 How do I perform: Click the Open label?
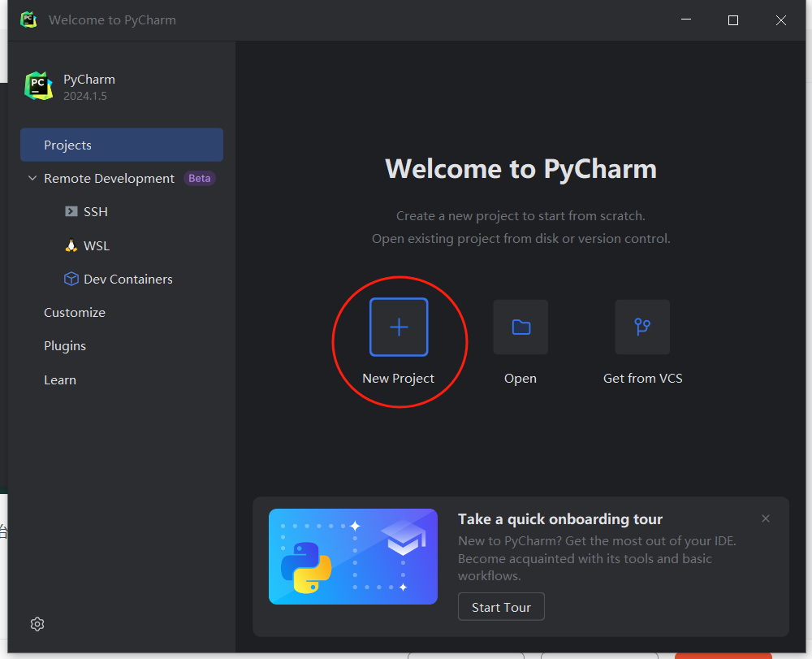[520, 378]
